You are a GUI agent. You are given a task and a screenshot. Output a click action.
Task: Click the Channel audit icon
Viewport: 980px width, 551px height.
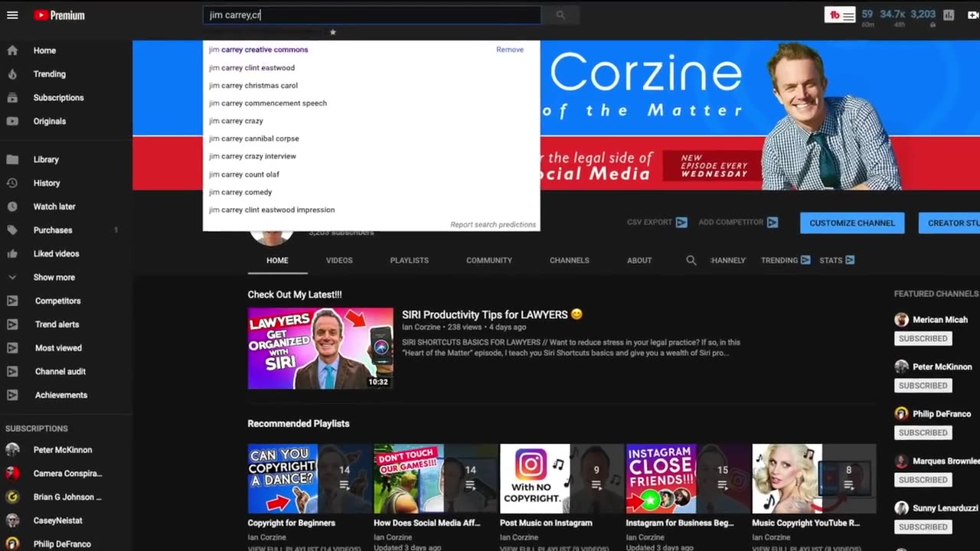point(12,371)
